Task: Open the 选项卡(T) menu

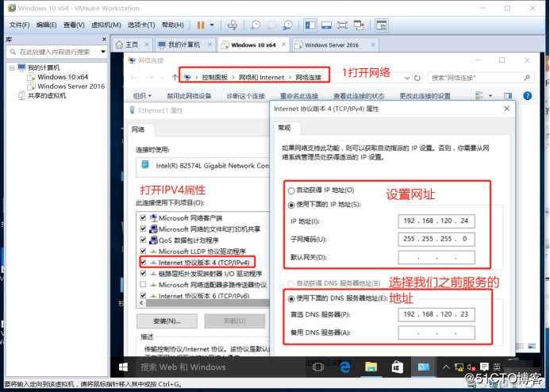Action: click(141, 25)
